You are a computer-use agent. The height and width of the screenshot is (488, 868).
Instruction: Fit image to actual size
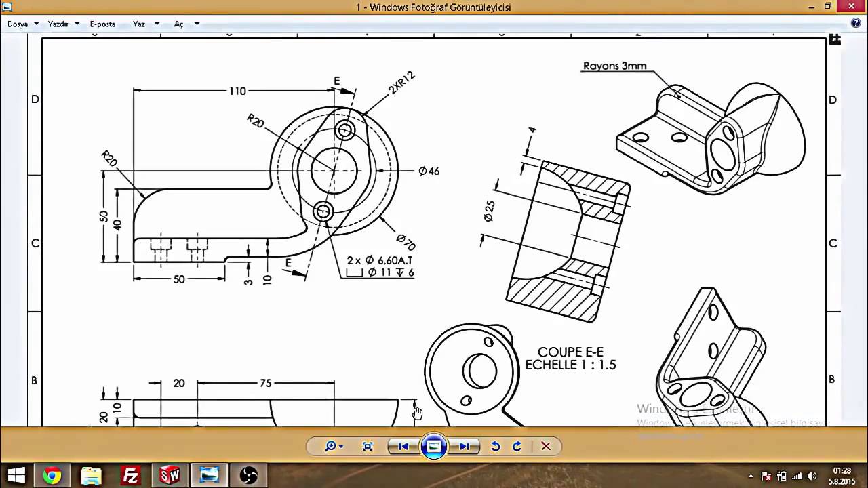368,446
